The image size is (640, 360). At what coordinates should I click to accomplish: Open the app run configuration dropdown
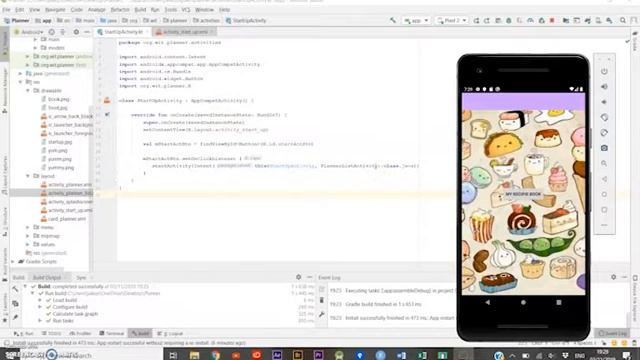(416, 20)
